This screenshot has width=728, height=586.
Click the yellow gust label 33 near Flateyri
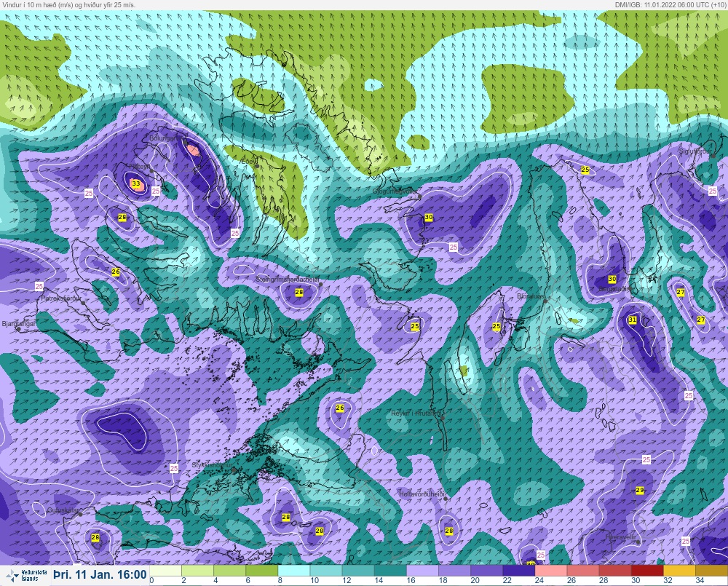coord(136,184)
